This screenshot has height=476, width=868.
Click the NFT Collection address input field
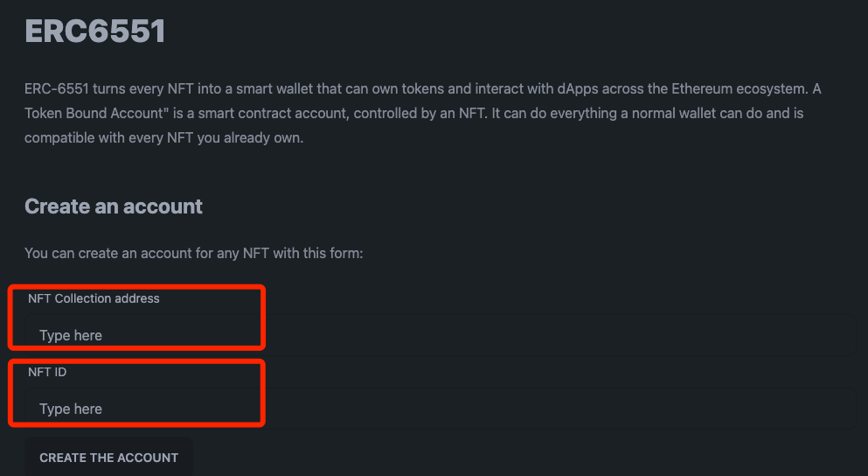[437, 335]
